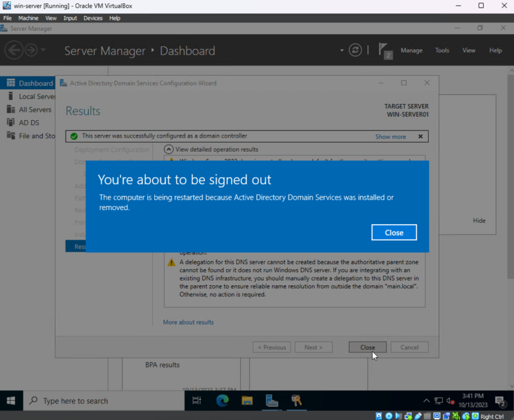Open File Explorer from the taskbar
The height and width of the screenshot is (420, 514).
coord(247,401)
